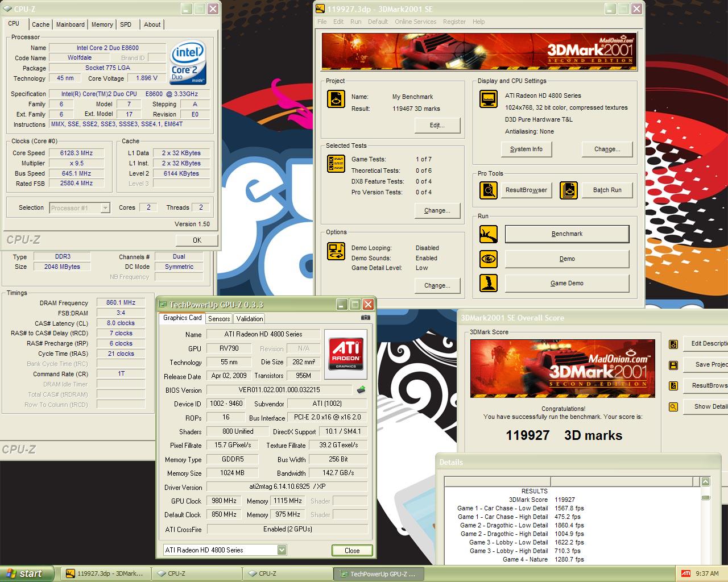Open the Edit menu in 3DMark2001
Viewport: 728px width, 582px height.
pyautogui.click(x=338, y=22)
